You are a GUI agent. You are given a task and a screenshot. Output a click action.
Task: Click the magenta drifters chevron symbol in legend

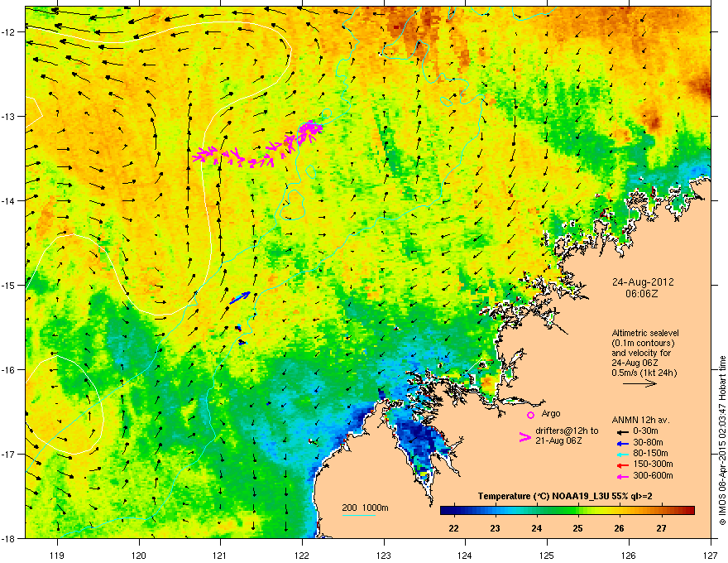tap(525, 436)
